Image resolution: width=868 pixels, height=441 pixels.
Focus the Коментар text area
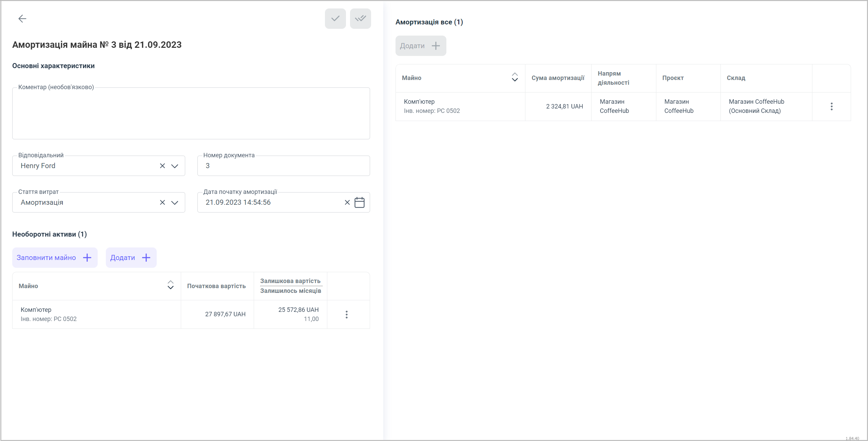[191, 114]
